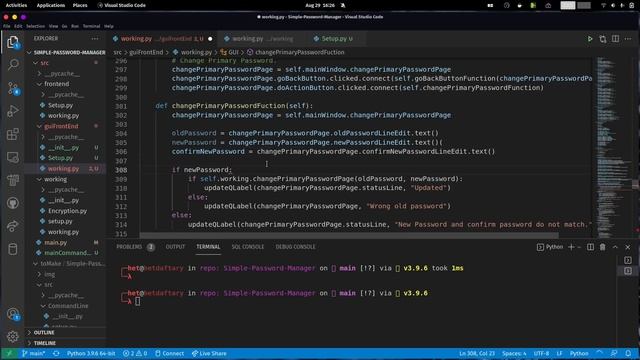Open the remote window indicator in status bar
The image size is (640, 360).
coord(9,353)
